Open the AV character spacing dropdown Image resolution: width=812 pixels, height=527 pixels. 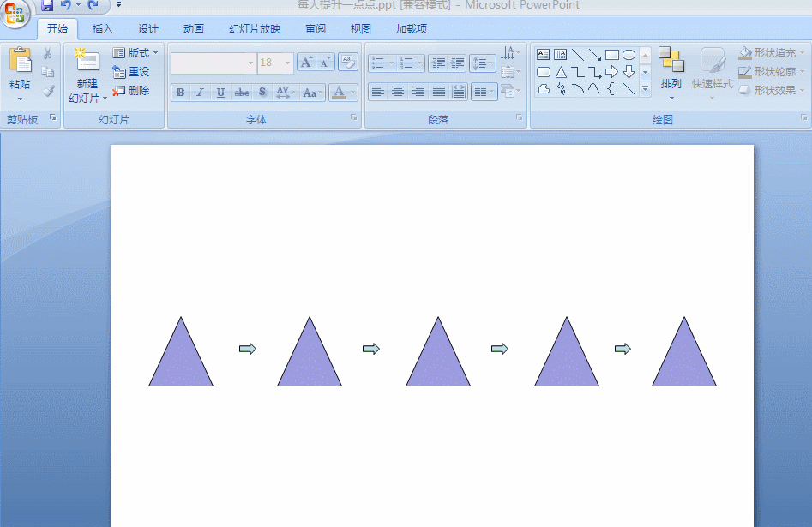coord(286,93)
